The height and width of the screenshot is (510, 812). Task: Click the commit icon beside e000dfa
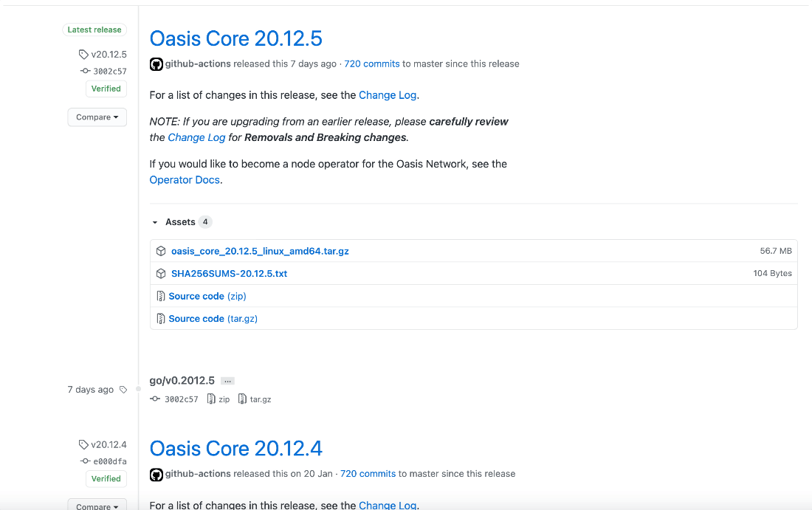point(86,461)
